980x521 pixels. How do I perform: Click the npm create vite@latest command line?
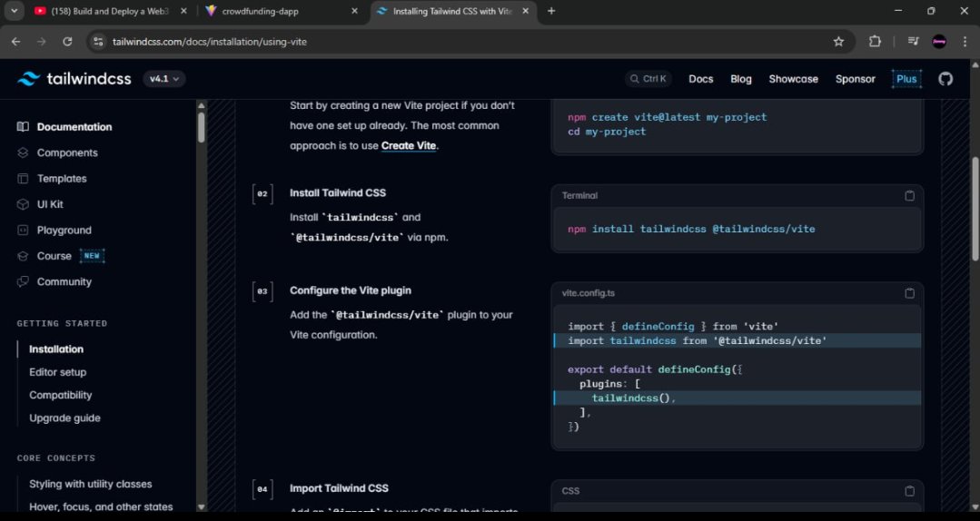(x=667, y=117)
